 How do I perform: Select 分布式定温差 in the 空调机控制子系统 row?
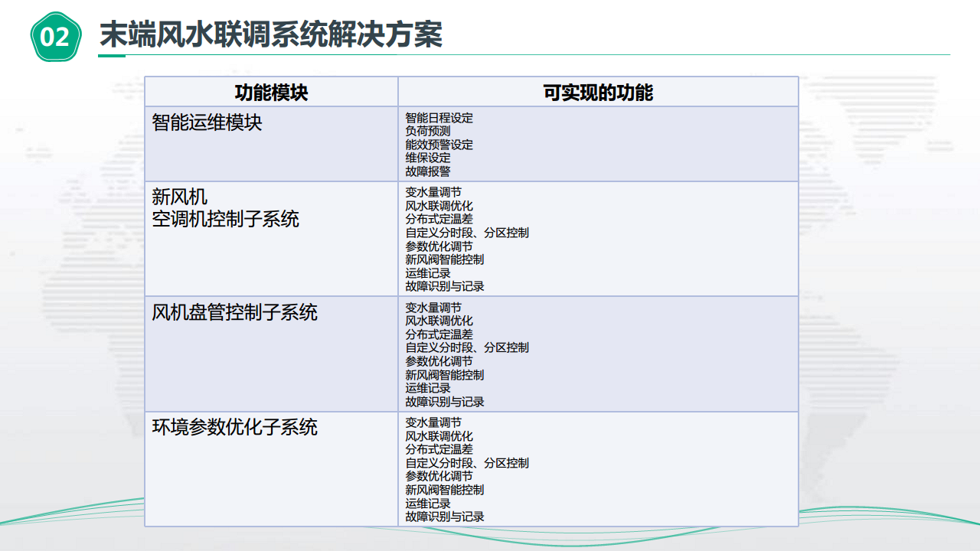pyautogui.click(x=439, y=219)
